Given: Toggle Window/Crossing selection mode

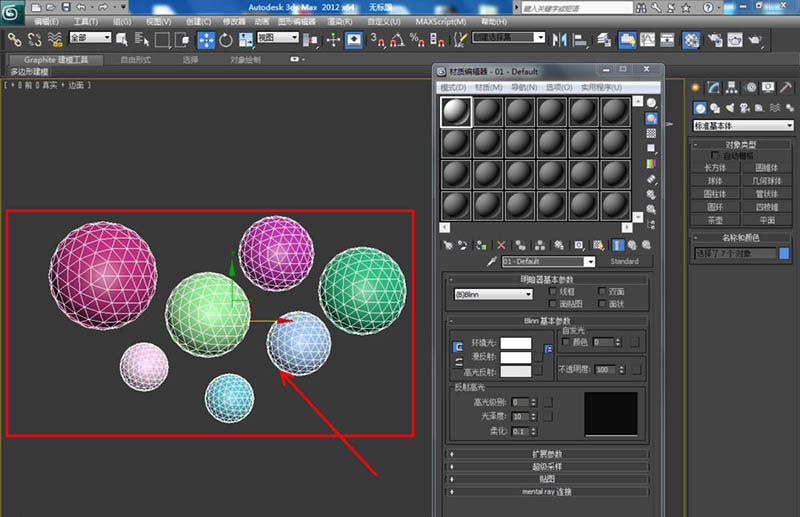Looking at the screenshot, I should click(181, 40).
